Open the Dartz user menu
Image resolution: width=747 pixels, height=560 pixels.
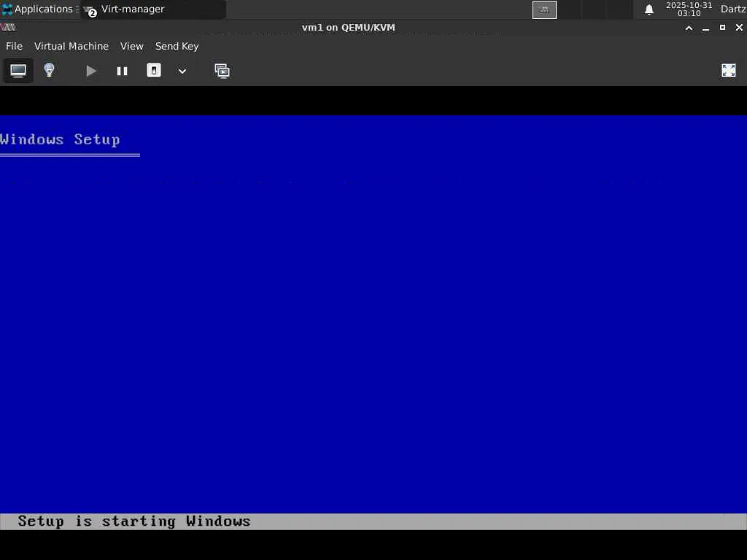pos(732,9)
